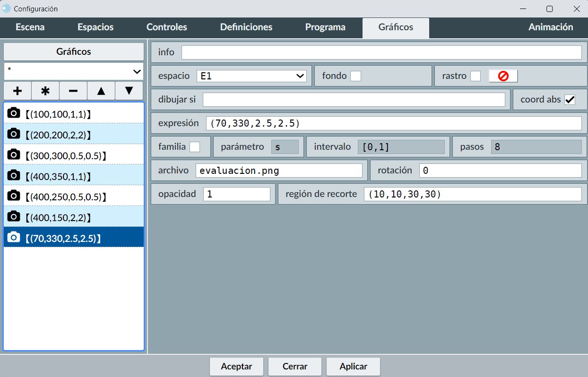Toggle the rastro checkbox
The height and width of the screenshot is (377, 588).
tap(476, 76)
